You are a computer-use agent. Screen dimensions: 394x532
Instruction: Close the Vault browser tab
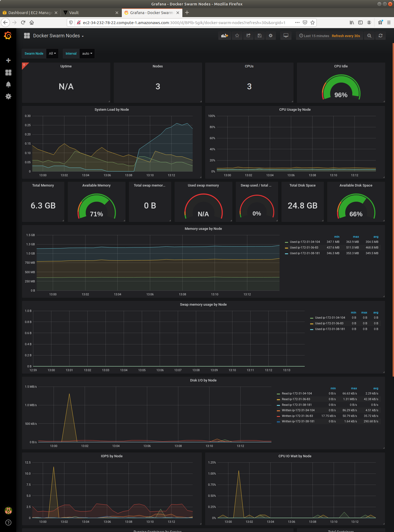pos(117,13)
